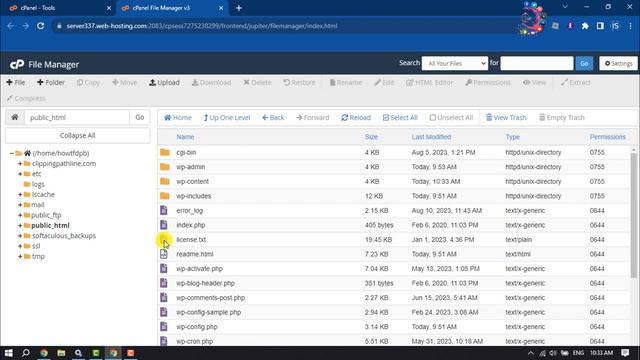This screenshot has width=640, height=360.
Task: Select the readme.html file icon
Action: (164, 254)
